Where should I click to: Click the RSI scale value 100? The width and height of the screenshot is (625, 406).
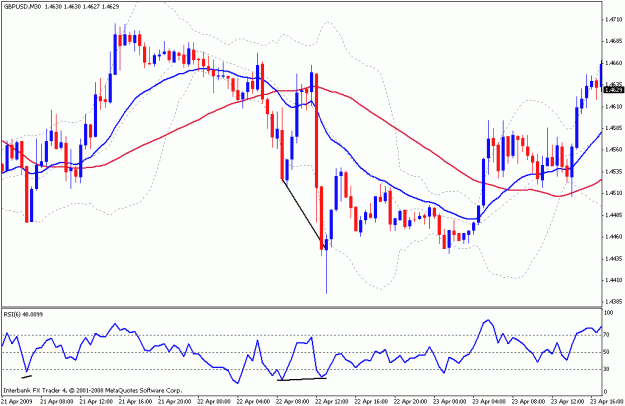609,313
